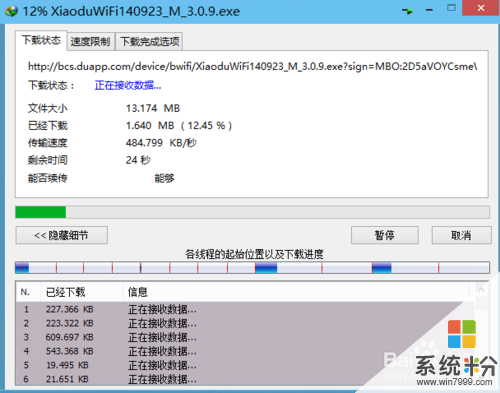Click the green download progress bar

pyautogui.click(x=252, y=212)
